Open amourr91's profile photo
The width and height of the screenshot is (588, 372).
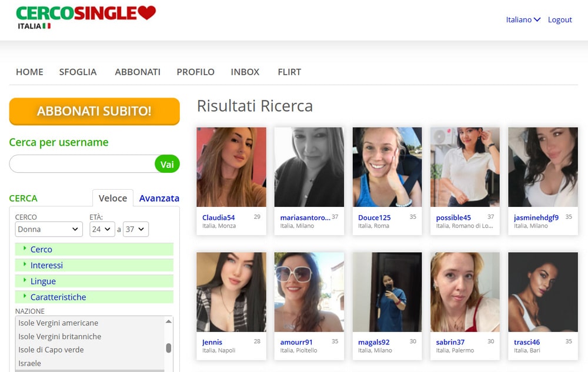pyautogui.click(x=309, y=292)
